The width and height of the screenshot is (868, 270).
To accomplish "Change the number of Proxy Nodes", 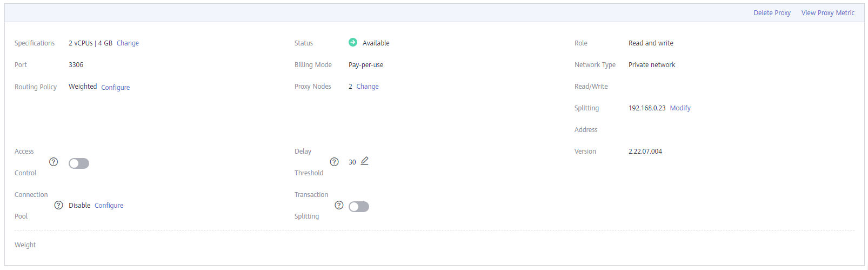I will click(x=368, y=87).
